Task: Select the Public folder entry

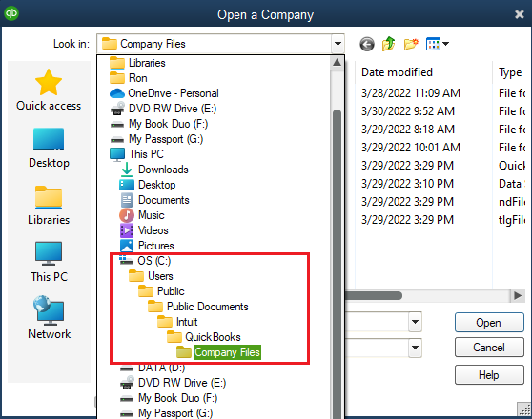Action: point(161,291)
